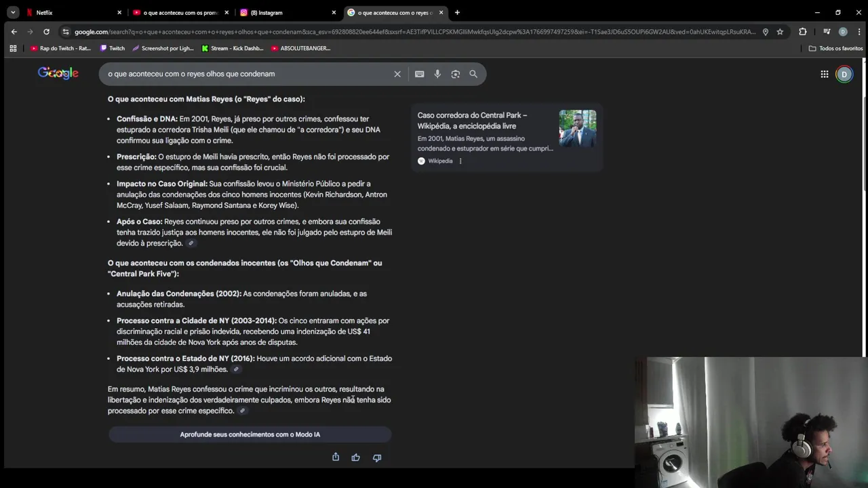Screen dimensions: 868x488
Task: Go forward to the next page
Action: pos(30,32)
